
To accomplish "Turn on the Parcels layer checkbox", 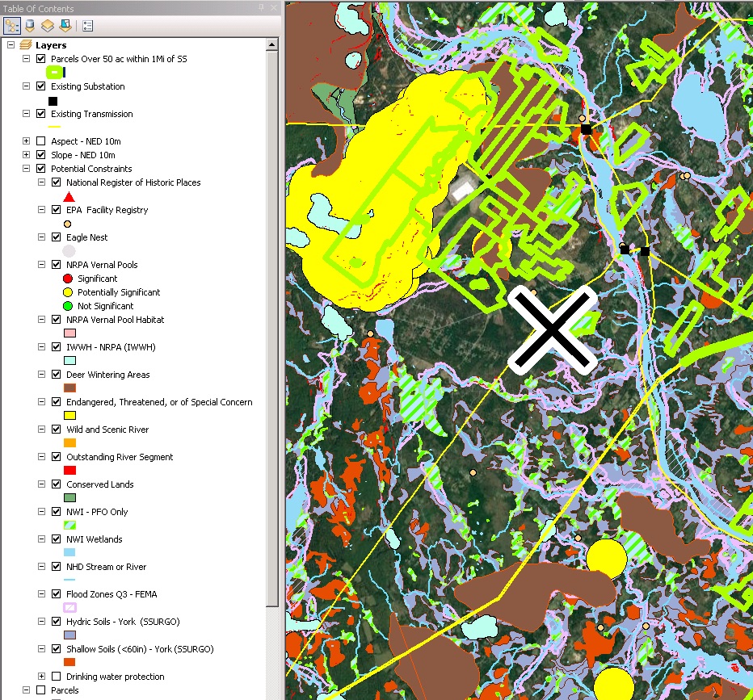I will pos(41,690).
